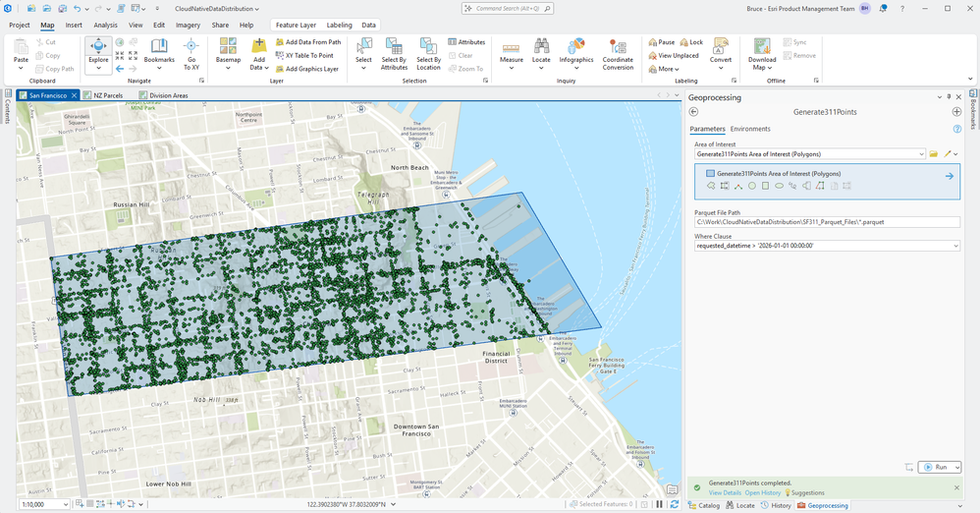
Task: Browse for Area of Interest with folder icon
Action: (933, 154)
